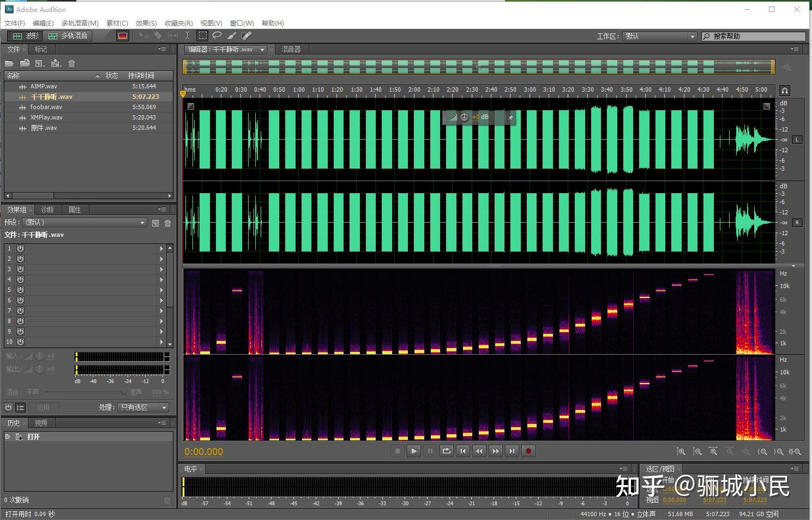Click the 应用 button in effects panel
The width and height of the screenshot is (812, 520).
[44, 407]
